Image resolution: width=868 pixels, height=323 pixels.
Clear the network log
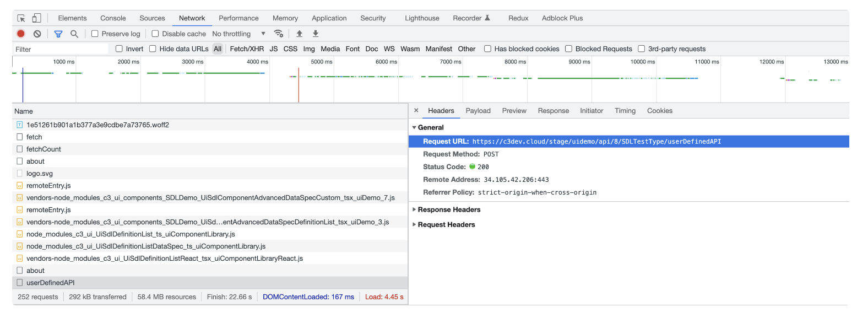(x=37, y=34)
